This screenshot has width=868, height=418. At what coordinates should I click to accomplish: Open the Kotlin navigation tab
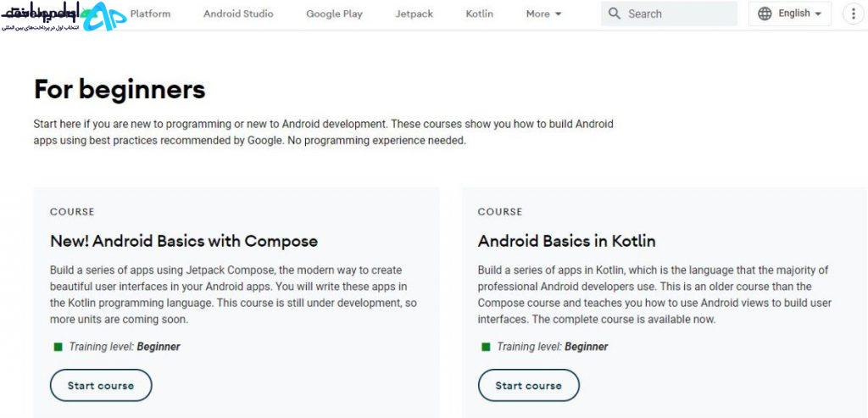[480, 14]
